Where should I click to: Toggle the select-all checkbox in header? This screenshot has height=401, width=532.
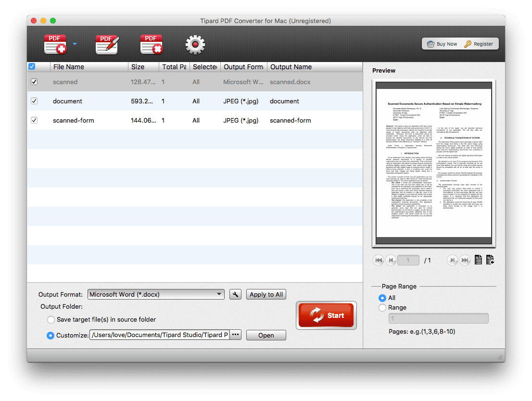tap(32, 66)
